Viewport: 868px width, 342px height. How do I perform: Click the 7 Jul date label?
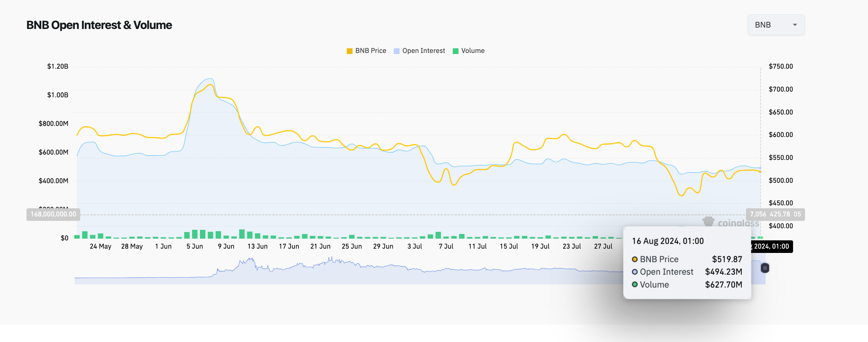coord(446,246)
